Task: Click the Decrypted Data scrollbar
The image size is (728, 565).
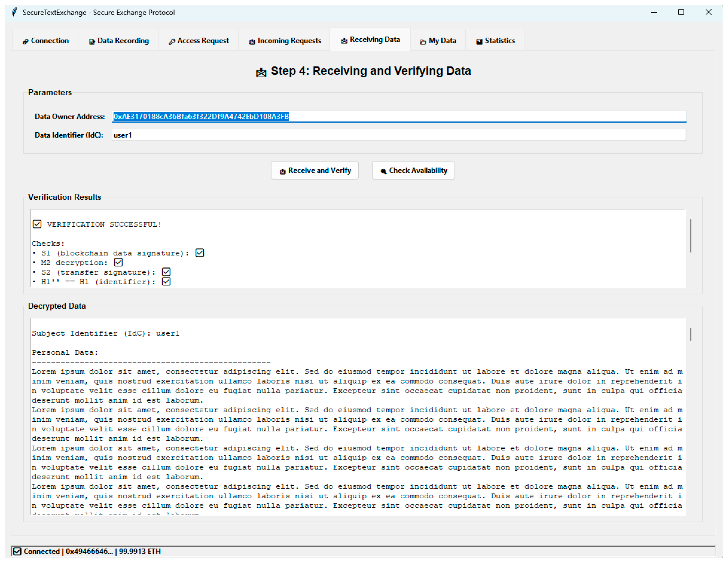Action: [691, 334]
